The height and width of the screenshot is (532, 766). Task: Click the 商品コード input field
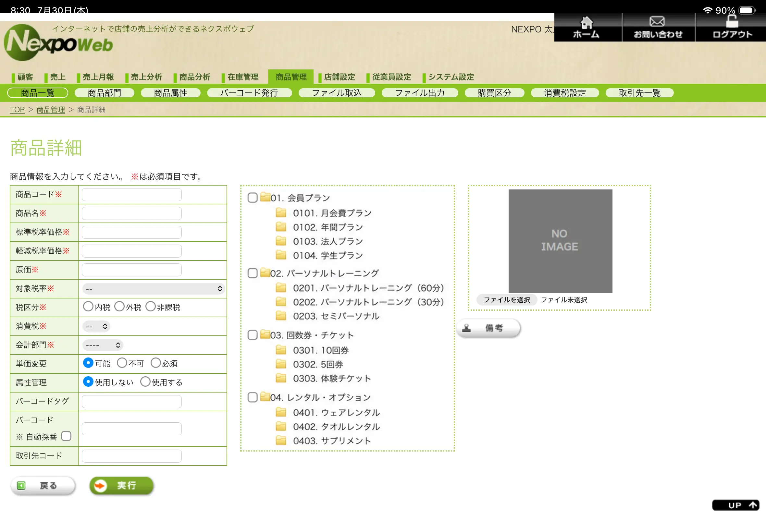(132, 195)
